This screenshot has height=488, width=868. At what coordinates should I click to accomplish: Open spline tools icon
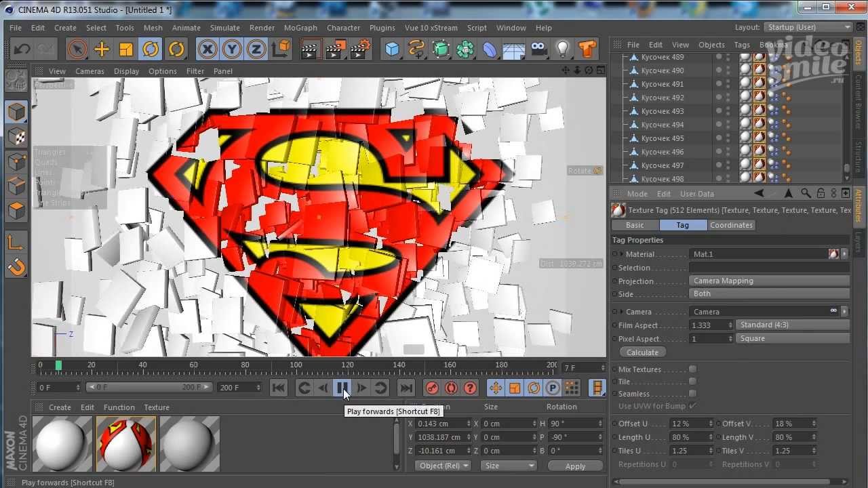point(416,49)
